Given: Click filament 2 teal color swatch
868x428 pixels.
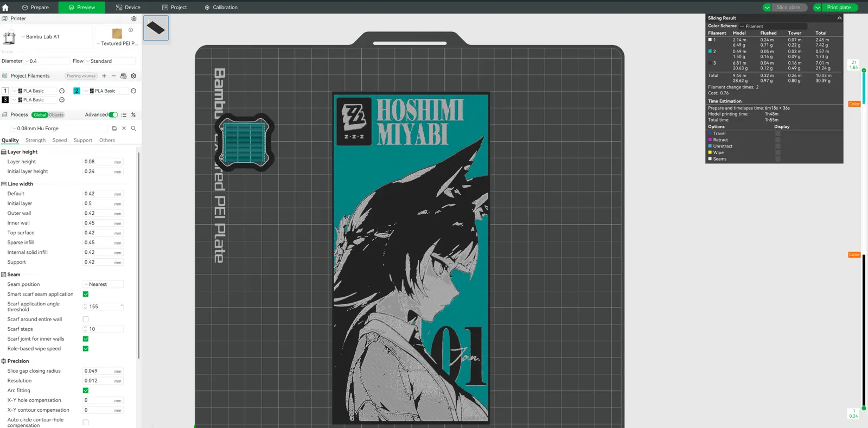Looking at the screenshot, I should click(76, 91).
